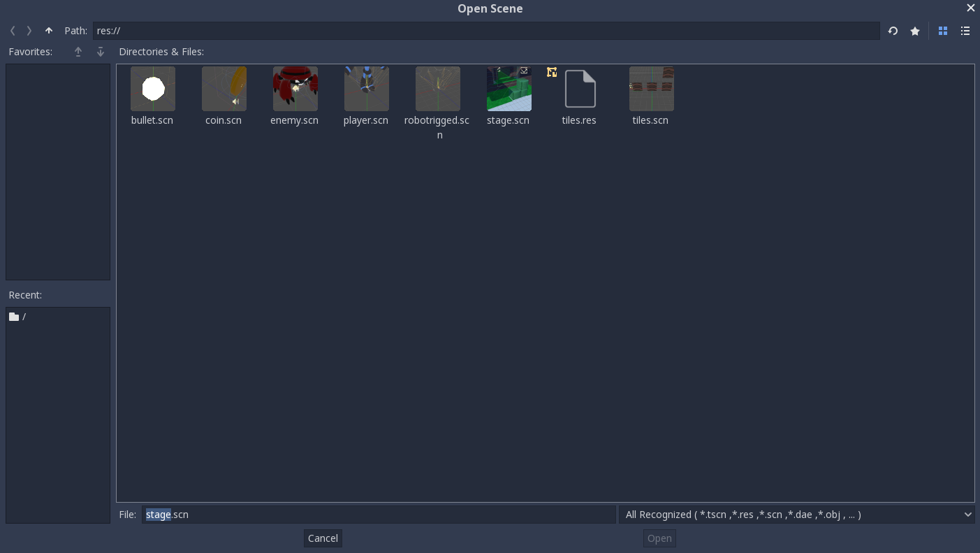The image size is (980, 553).
Task: Move the selected favorite up
Action: pos(78,52)
